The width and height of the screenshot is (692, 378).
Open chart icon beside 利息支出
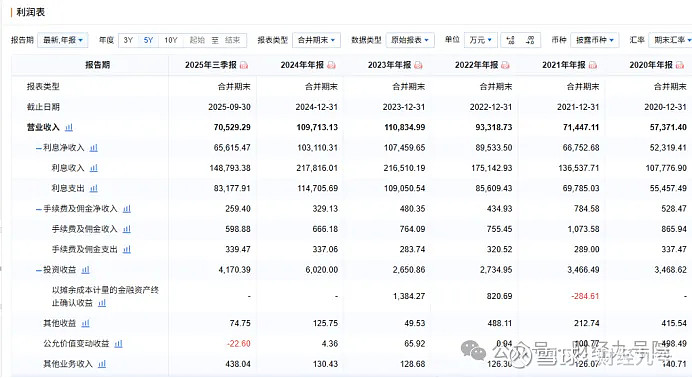click(x=94, y=188)
